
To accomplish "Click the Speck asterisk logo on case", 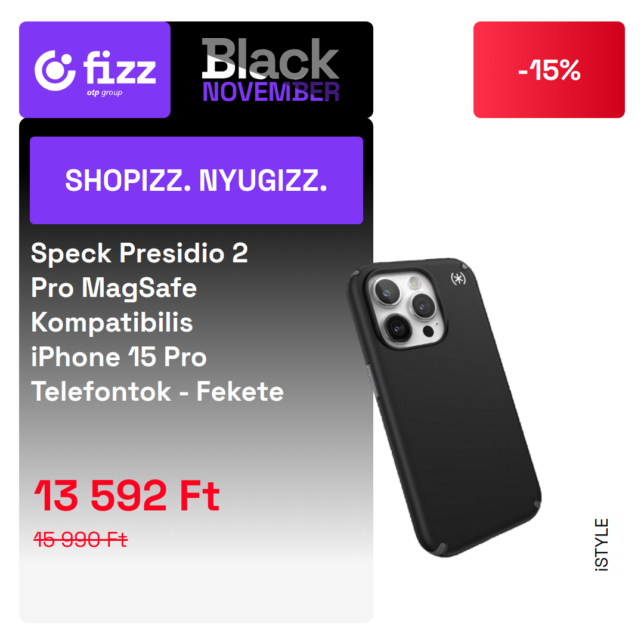I will click(x=459, y=278).
